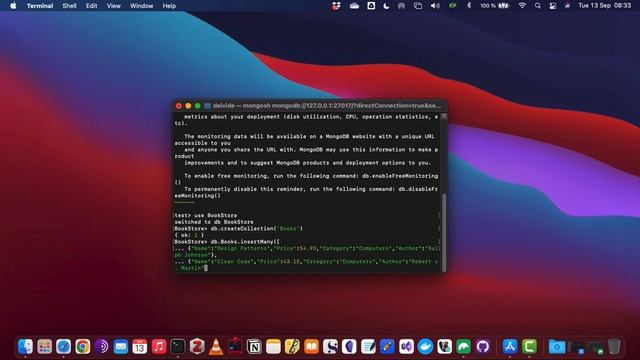Open Calendar showing 13 in Dock
Screen dimensions: 640x360
pos(140,347)
